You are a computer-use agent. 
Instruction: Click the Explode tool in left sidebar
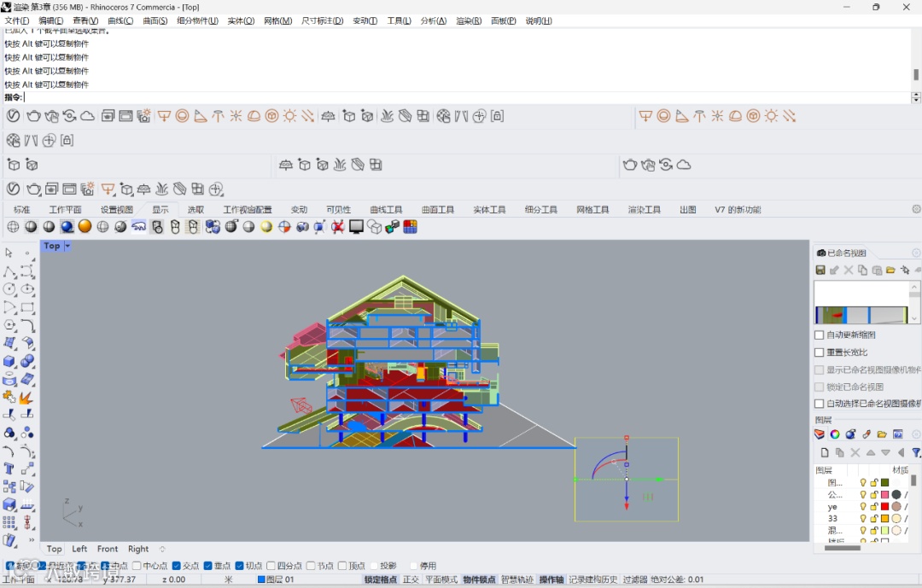point(27,398)
